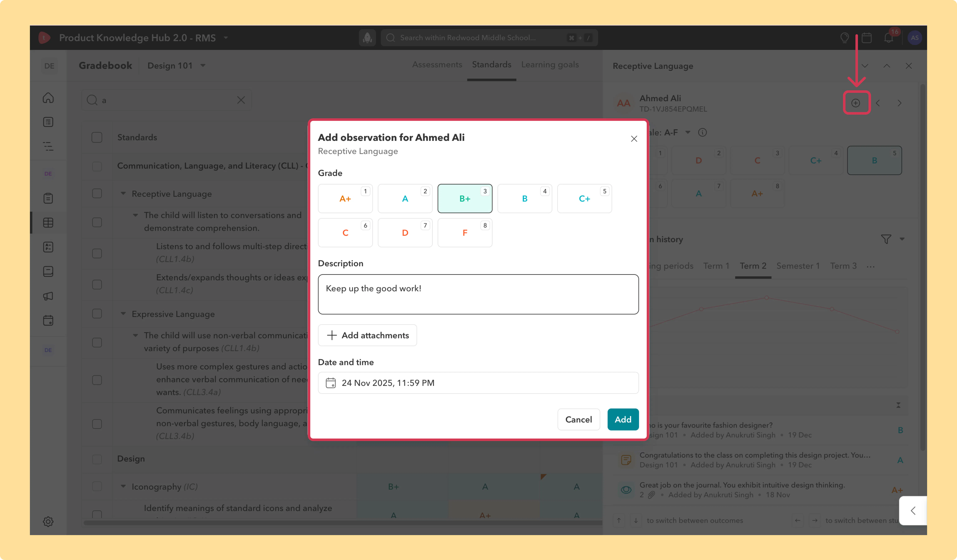Click the calendar icon in the date field
Screen dimensions: 957x560
click(x=331, y=383)
